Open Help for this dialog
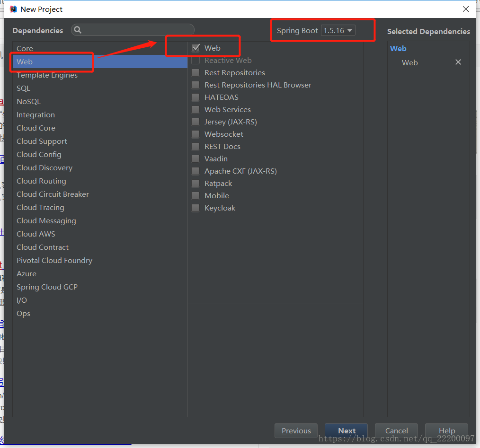The width and height of the screenshot is (480, 448). click(x=447, y=430)
